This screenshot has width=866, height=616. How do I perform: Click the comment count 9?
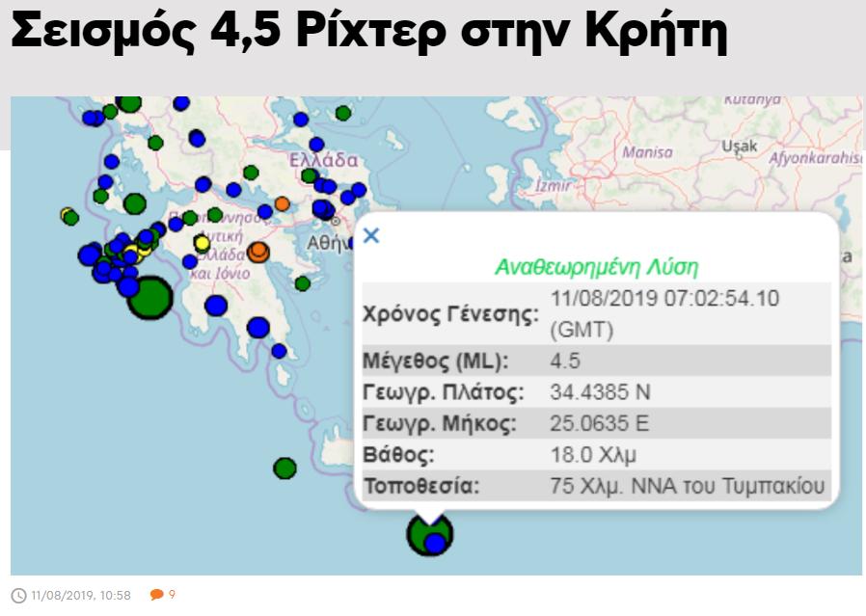(x=172, y=594)
